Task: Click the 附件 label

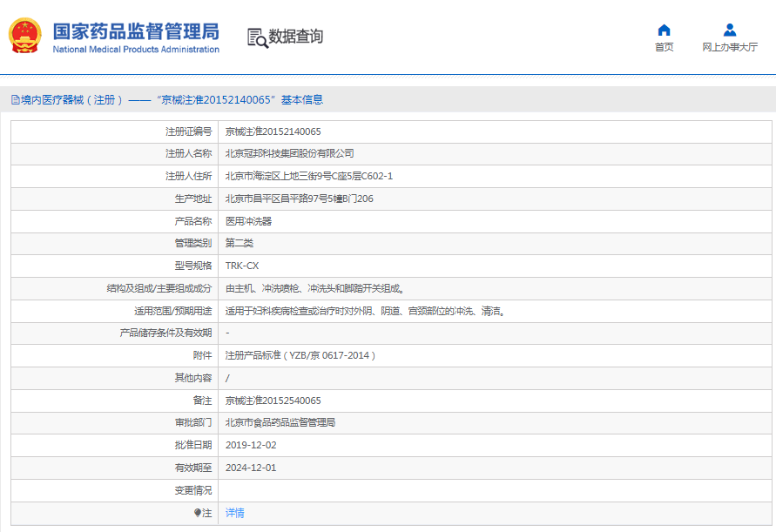Action: pos(202,355)
